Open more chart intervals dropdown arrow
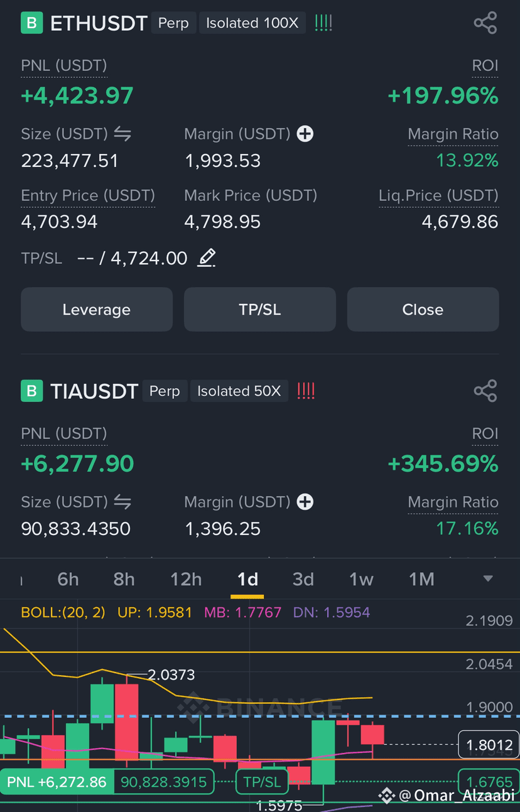 click(x=488, y=579)
